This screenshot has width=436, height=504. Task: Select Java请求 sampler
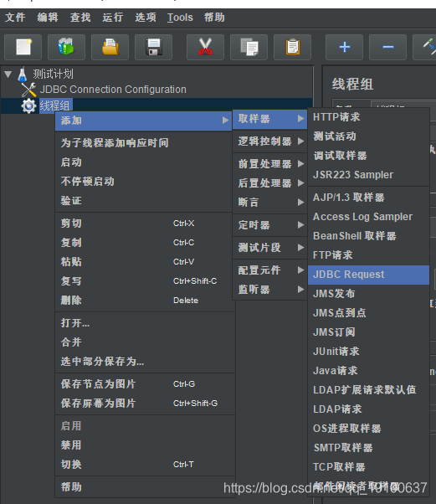[368, 371]
